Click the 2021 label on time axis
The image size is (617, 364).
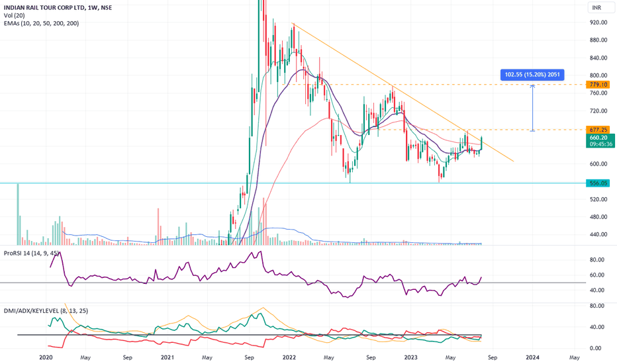(167, 357)
